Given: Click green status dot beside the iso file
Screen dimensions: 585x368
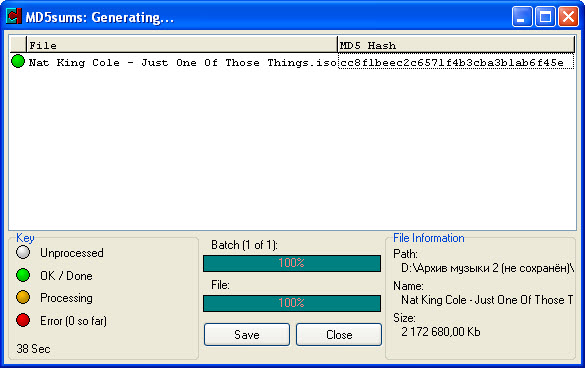Looking at the screenshot, I should (x=18, y=62).
